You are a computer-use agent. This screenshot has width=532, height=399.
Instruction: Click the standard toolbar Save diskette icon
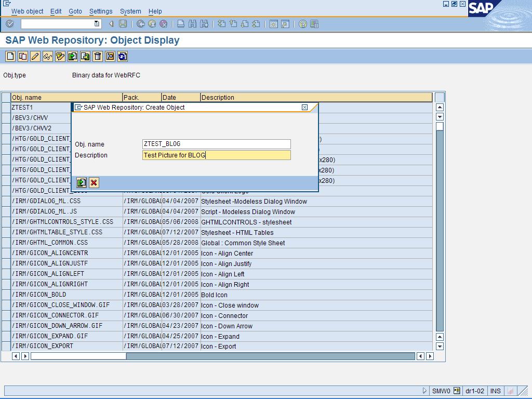click(123, 24)
